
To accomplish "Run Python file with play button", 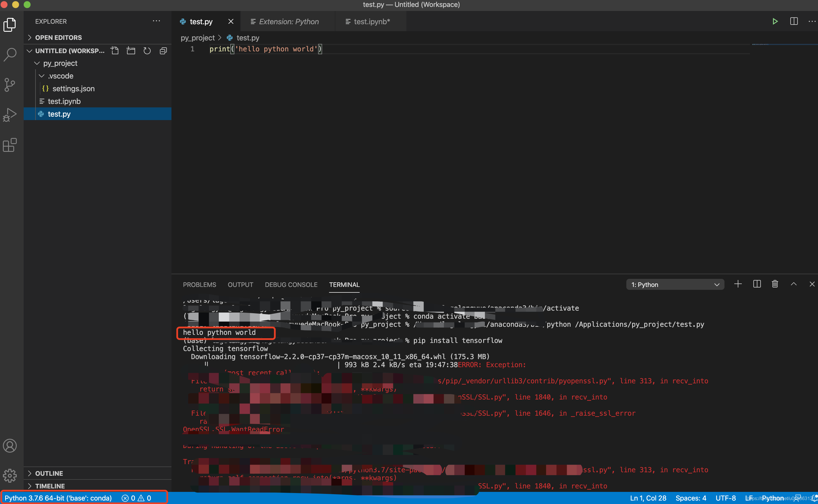I will point(775,21).
